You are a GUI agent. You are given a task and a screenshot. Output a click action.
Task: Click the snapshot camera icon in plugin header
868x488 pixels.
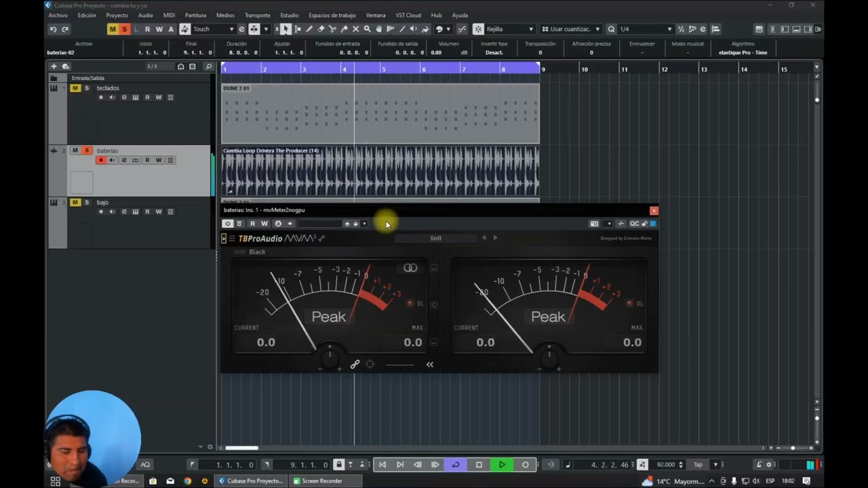(x=595, y=224)
